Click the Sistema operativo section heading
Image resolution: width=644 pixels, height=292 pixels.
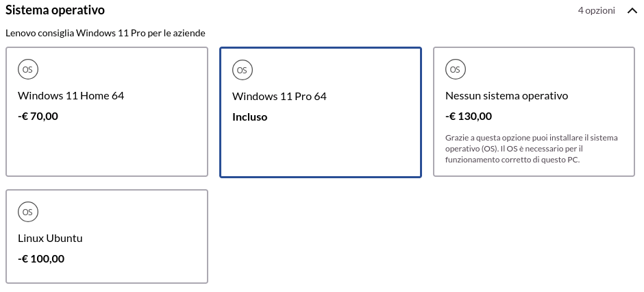[x=55, y=10]
